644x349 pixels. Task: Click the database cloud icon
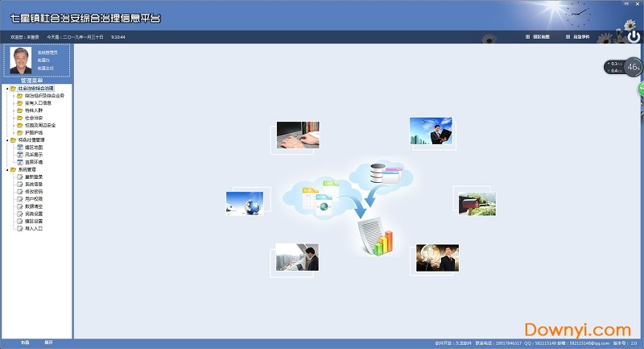[x=377, y=174]
